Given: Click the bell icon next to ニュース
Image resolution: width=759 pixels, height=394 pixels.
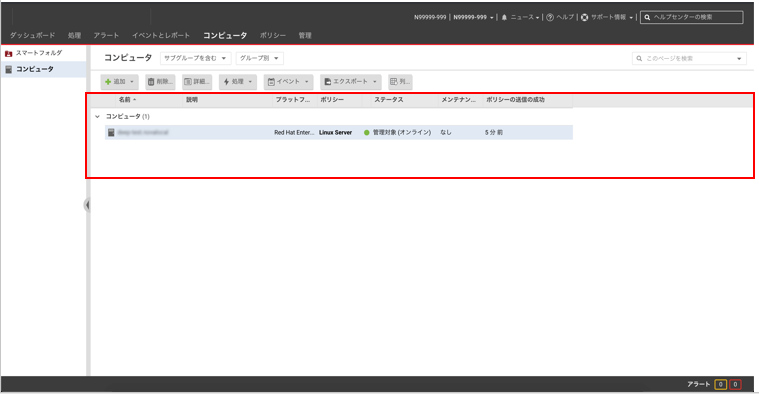Looking at the screenshot, I should pyautogui.click(x=504, y=17).
